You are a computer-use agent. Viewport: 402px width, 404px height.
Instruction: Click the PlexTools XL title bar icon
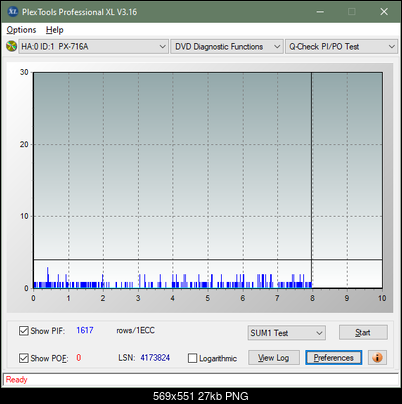coord(12,12)
